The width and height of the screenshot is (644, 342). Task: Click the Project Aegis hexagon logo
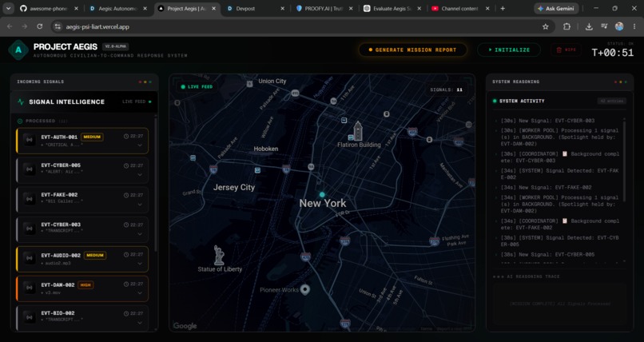18,50
